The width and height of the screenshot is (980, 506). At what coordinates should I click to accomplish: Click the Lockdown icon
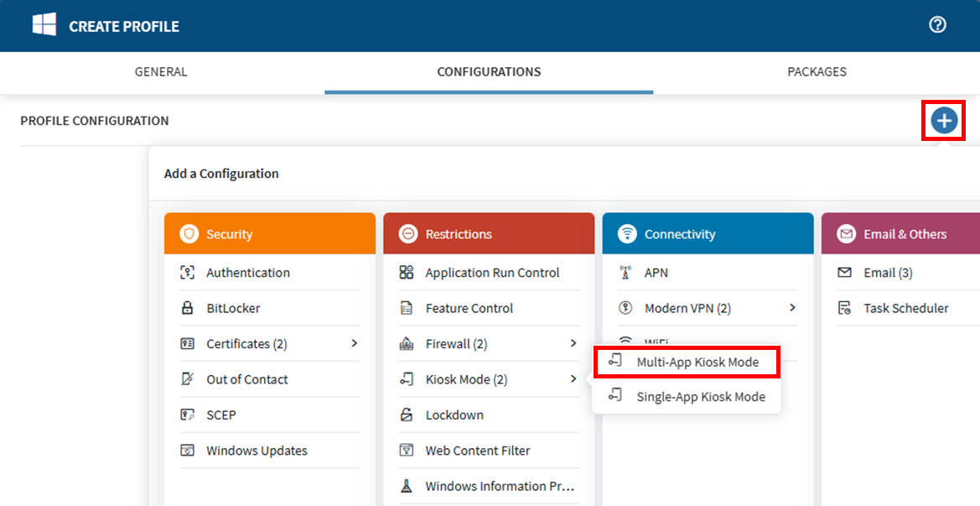(x=407, y=415)
